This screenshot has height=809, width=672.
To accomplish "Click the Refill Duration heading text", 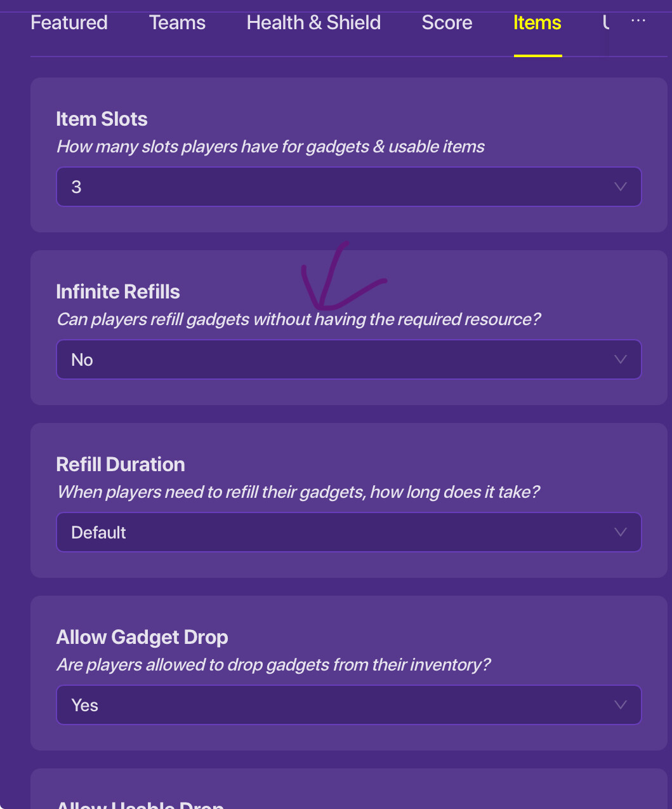I will 121,464.
